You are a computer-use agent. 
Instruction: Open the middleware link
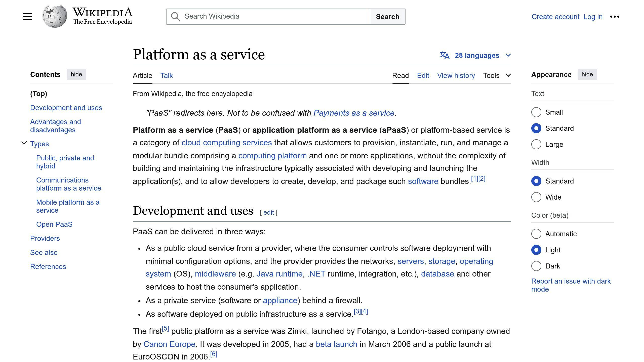click(x=215, y=274)
